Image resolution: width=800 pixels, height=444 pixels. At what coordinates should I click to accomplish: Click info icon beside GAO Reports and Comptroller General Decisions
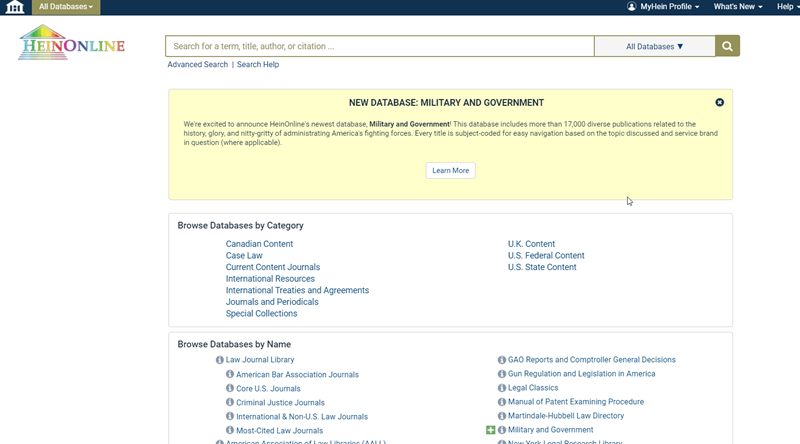tap(502, 360)
